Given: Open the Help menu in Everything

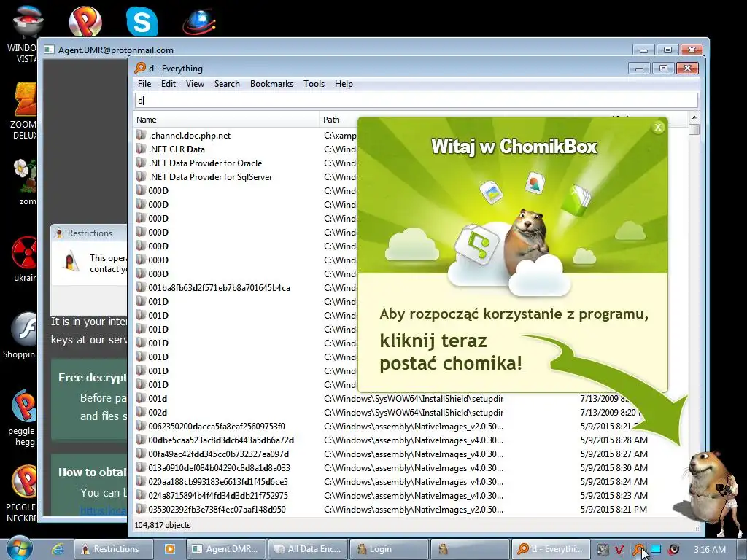Looking at the screenshot, I should [x=344, y=84].
